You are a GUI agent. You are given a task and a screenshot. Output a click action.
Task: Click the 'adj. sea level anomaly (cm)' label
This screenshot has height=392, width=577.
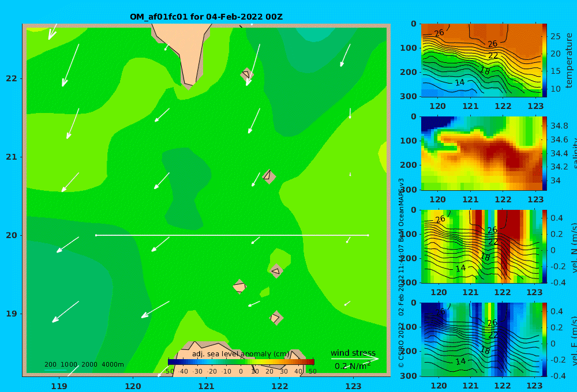(x=240, y=354)
